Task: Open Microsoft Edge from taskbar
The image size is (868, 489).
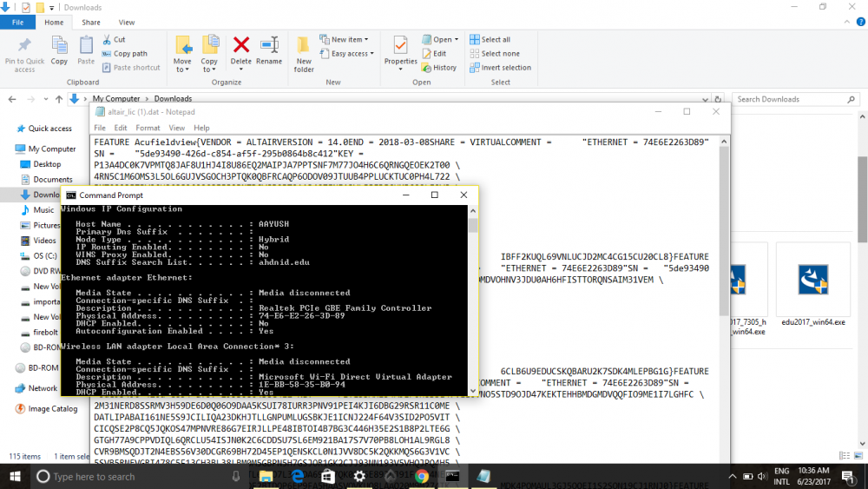Action: coord(297,476)
